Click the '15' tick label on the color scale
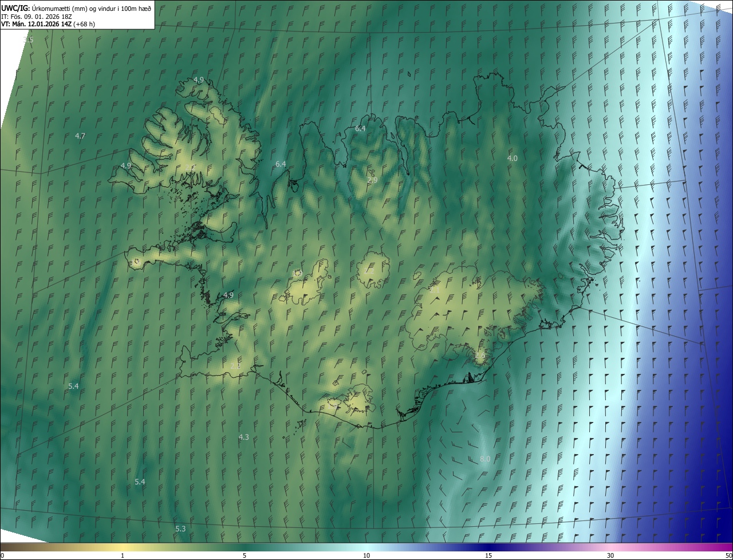The height and width of the screenshot is (560, 733). pos(488,555)
